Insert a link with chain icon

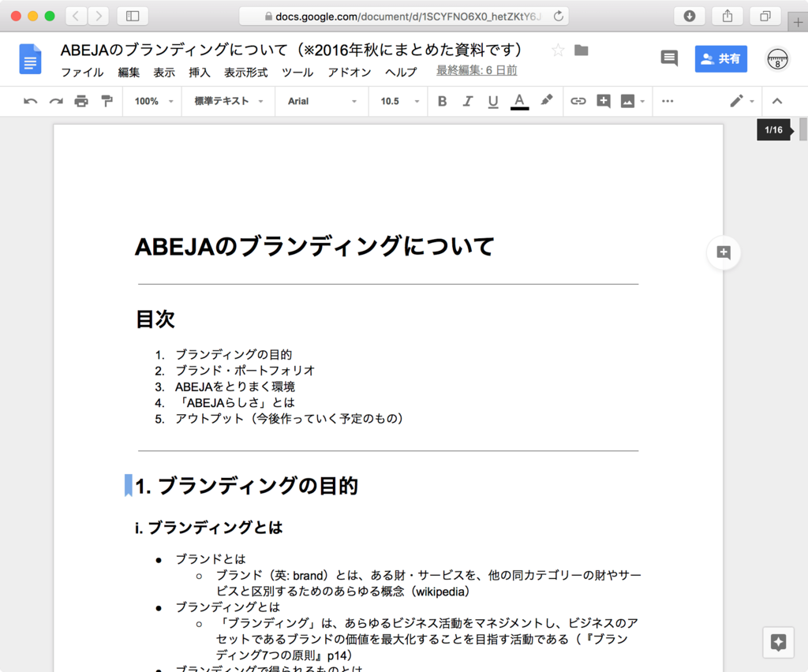pos(578,101)
